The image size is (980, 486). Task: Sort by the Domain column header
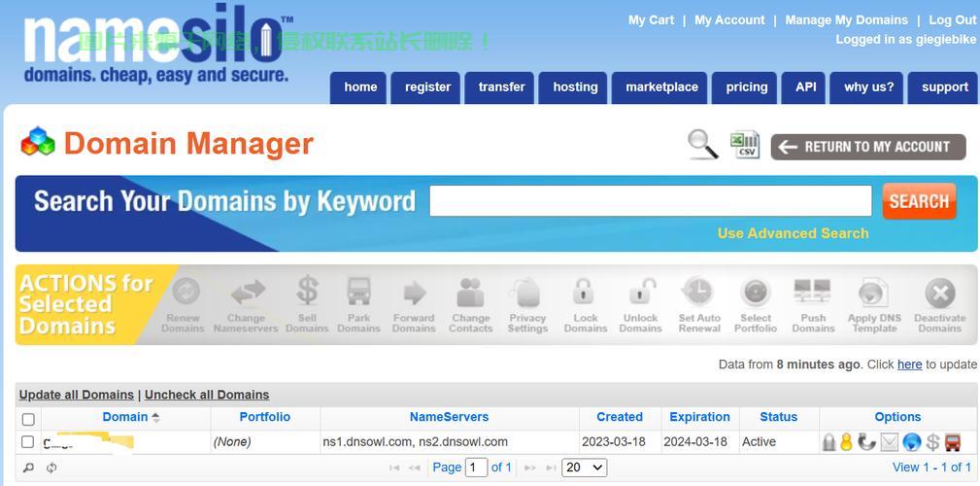(x=125, y=417)
